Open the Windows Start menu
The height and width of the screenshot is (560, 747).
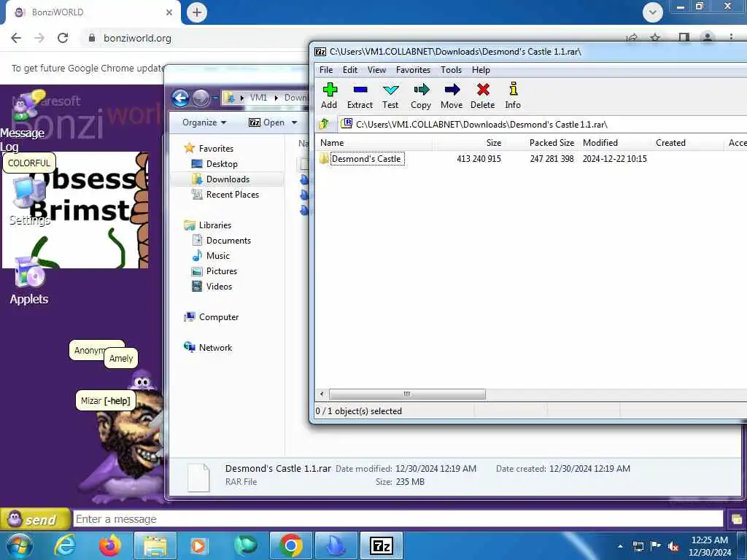click(x=20, y=546)
